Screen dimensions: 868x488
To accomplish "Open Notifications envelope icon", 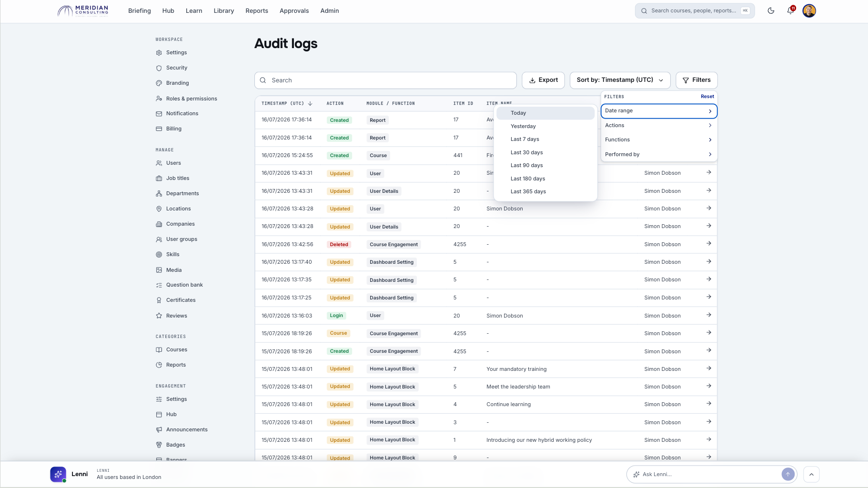I will pyautogui.click(x=159, y=114).
